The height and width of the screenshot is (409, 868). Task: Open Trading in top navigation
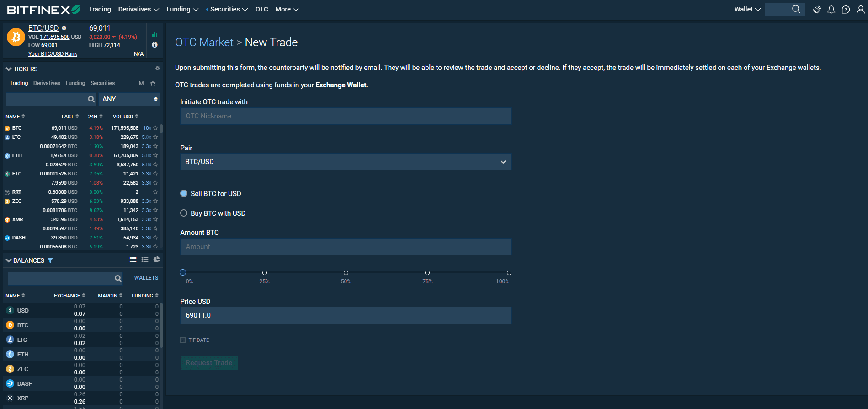click(x=100, y=9)
